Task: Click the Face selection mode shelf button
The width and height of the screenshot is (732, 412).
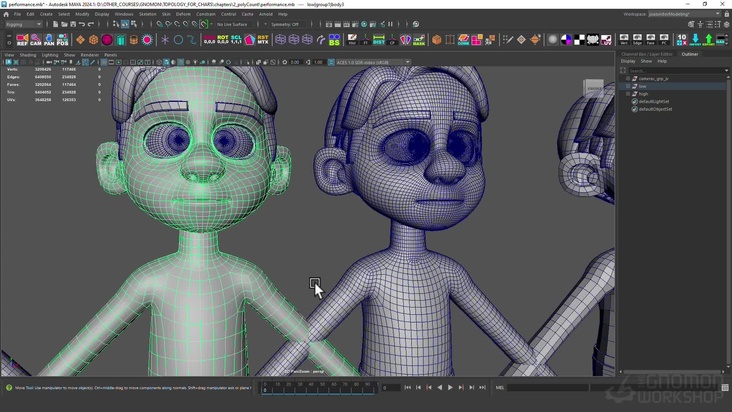Action: pyautogui.click(x=650, y=40)
